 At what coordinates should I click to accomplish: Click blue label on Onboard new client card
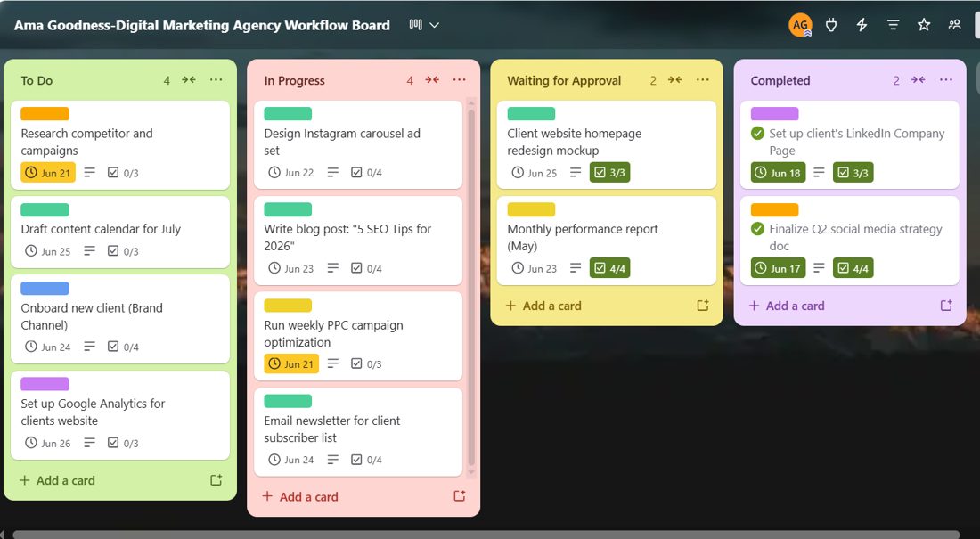click(x=45, y=289)
